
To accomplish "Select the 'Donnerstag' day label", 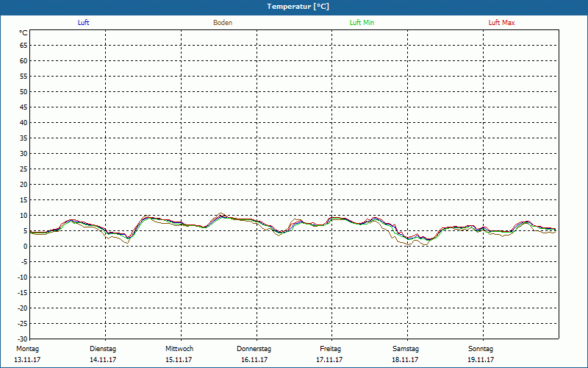I will coord(254,349).
